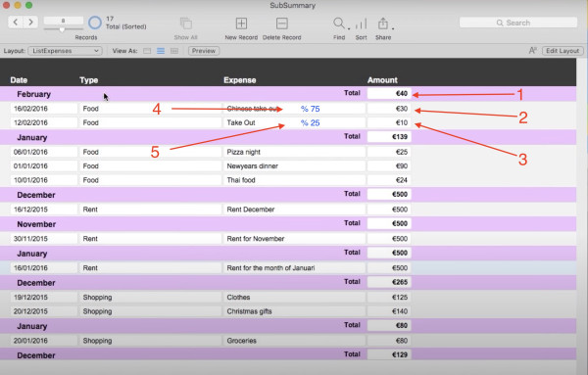The height and width of the screenshot is (375, 588).
Task: Open the Layout ListExpenses dropdown
Action: pyautogui.click(x=65, y=51)
